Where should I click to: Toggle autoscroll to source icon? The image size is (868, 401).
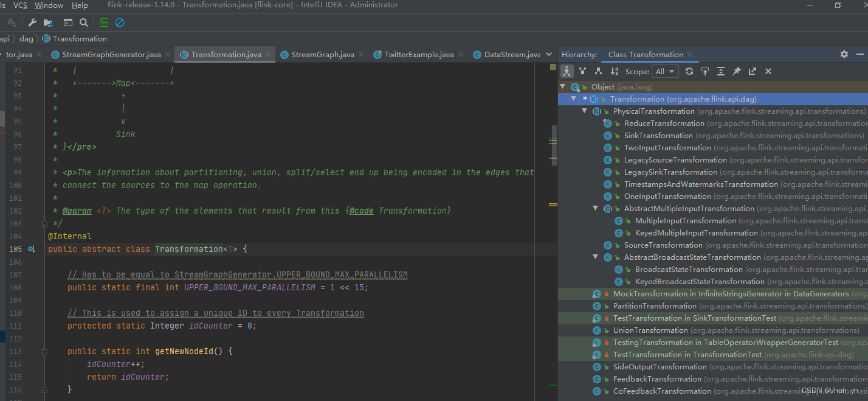point(704,71)
